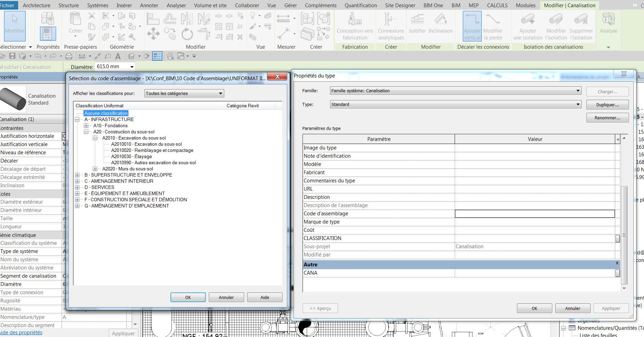This screenshot has height=337, width=644.
Task: Click the Rotate tool icon
Action: click(x=187, y=34)
